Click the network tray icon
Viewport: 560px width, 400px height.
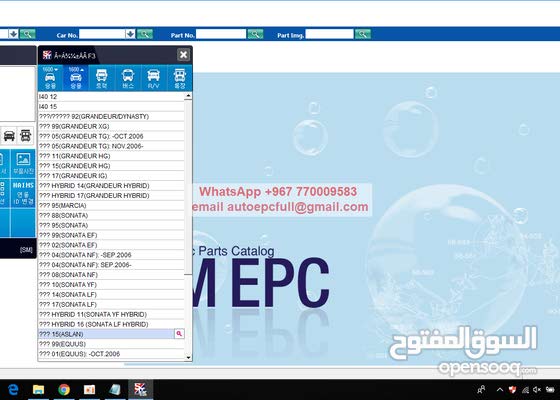[x=525, y=390]
